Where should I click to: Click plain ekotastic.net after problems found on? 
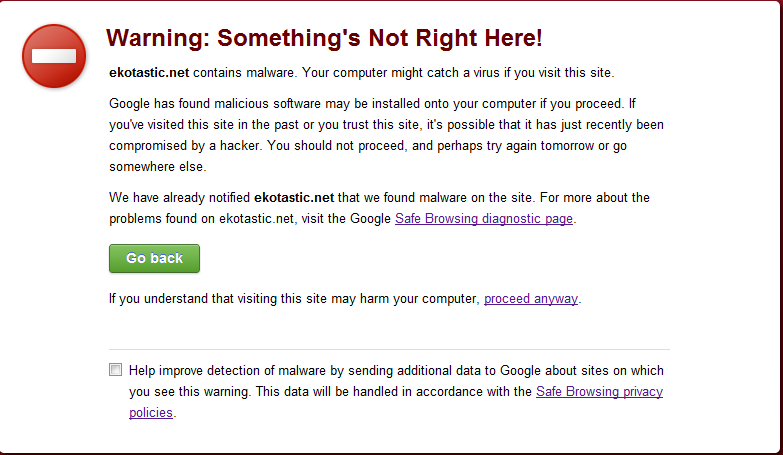[256, 219]
